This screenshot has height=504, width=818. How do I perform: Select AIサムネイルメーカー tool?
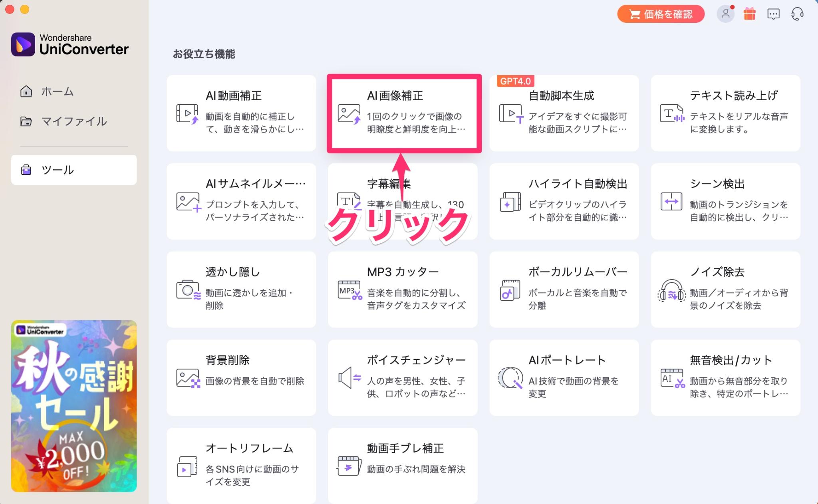click(243, 201)
